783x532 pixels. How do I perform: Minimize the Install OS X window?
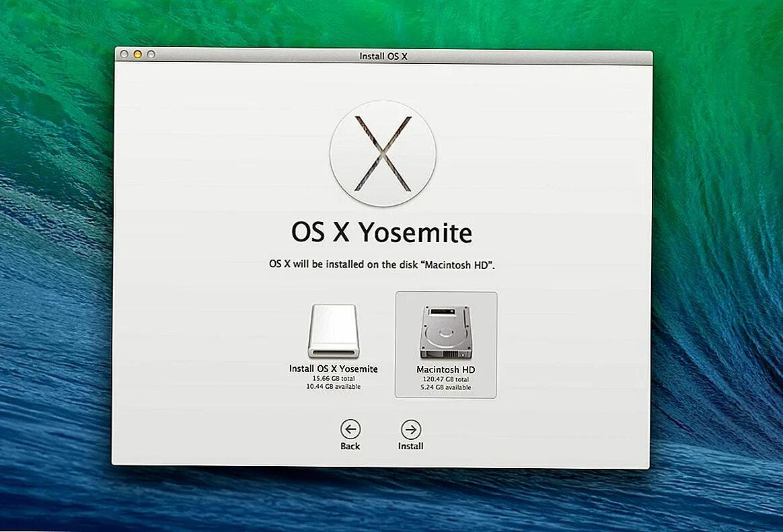pos(138,54)
